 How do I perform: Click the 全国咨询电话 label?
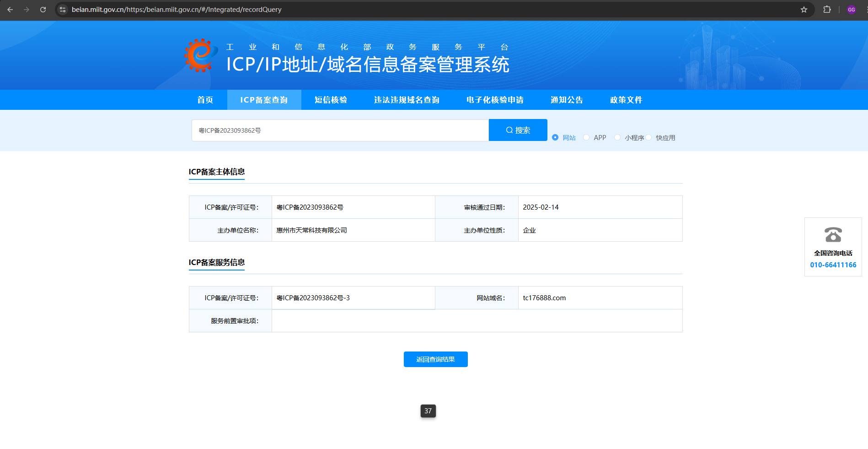pyautogui.click(x=833, y=253)
